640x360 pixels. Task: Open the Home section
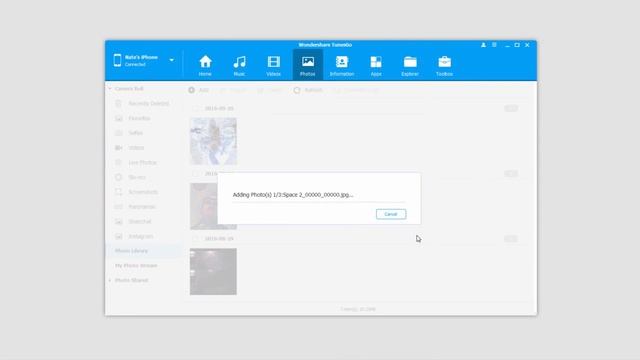point(205,65)
